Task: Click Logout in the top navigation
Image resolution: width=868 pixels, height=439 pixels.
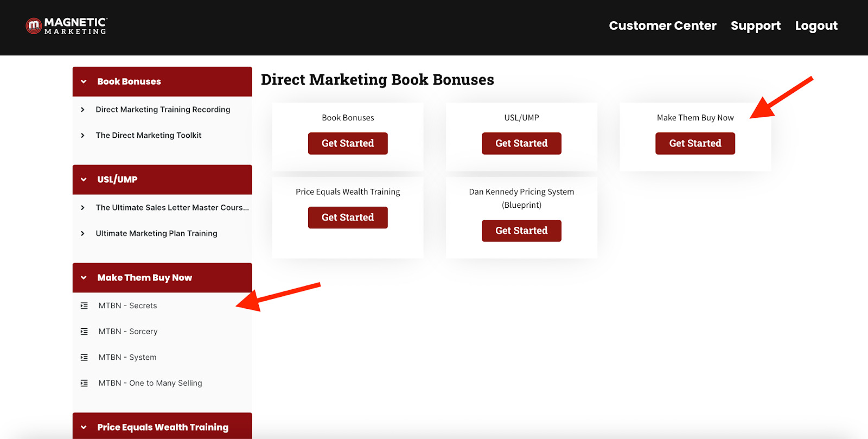Action: coord(816,26)
